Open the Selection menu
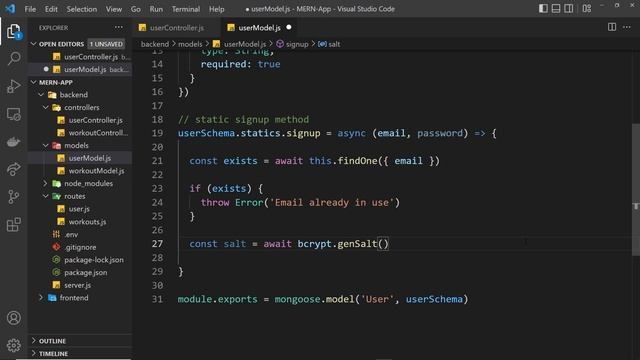 82,9
